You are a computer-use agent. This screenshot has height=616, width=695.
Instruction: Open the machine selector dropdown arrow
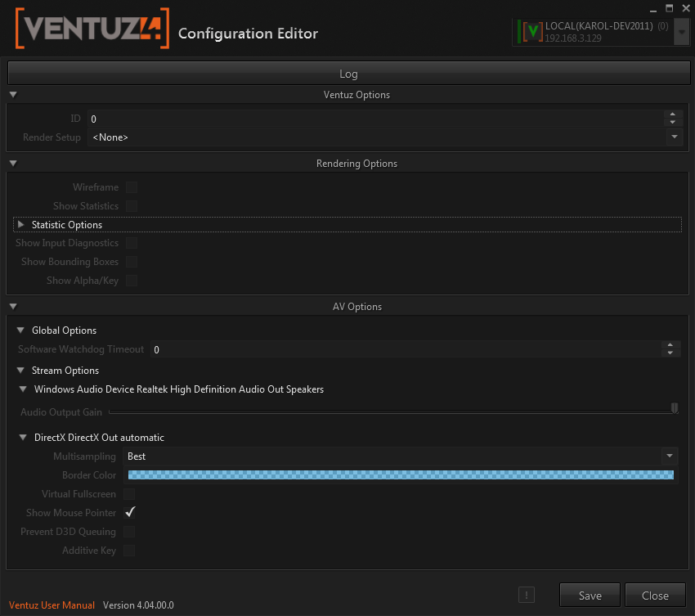point(681,32)
